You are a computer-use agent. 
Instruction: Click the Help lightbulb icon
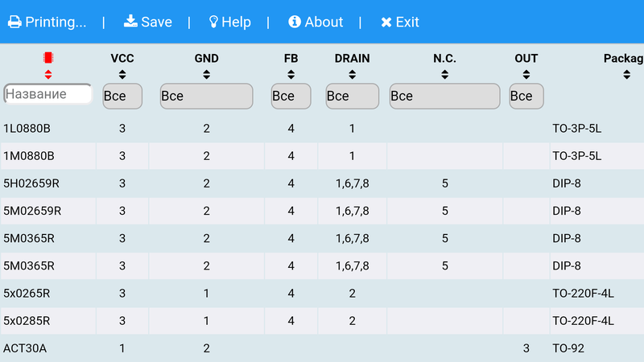[x=213, y=22]
